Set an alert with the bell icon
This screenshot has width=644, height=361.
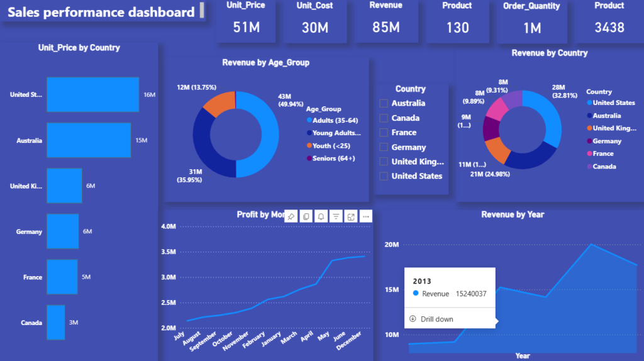tap(321, 216)
